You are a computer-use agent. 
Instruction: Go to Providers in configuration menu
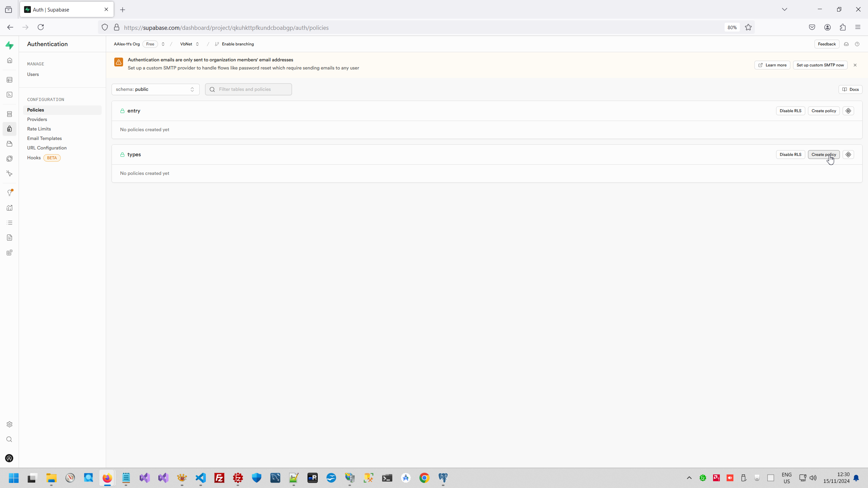37,119
